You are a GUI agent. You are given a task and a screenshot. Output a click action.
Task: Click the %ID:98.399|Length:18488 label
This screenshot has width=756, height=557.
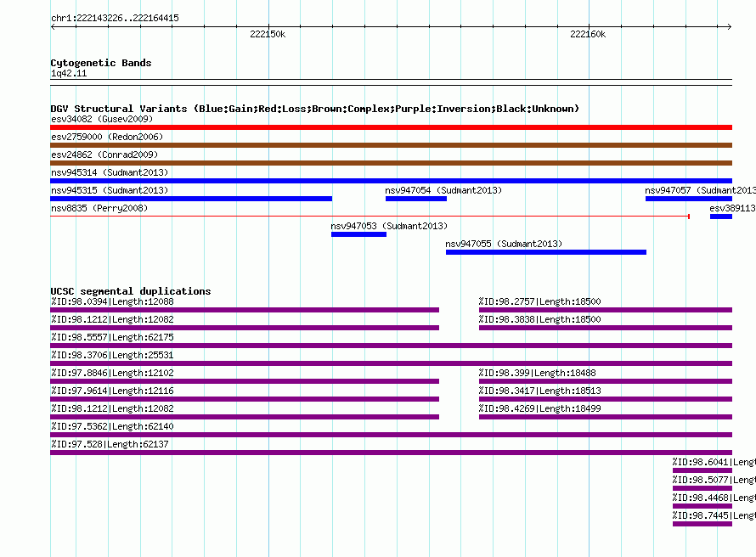click(538, 373)
